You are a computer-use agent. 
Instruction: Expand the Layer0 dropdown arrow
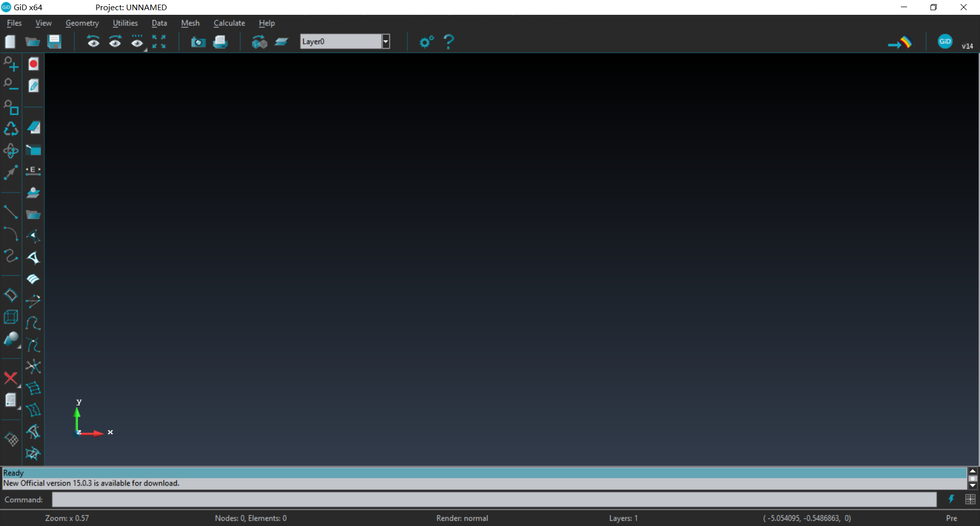click(x=386, y=41)
